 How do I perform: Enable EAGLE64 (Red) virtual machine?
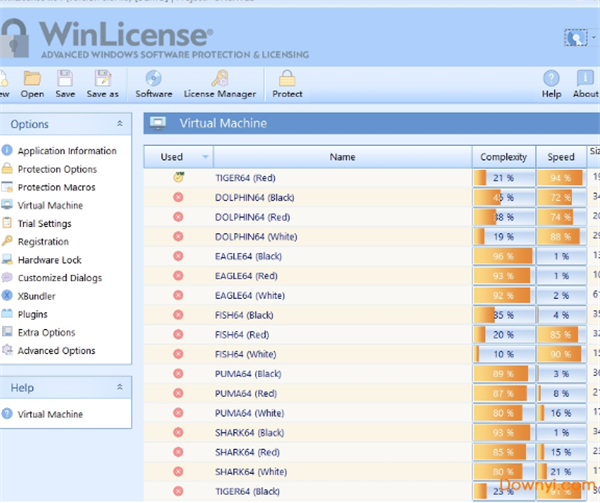coord(178,275)
